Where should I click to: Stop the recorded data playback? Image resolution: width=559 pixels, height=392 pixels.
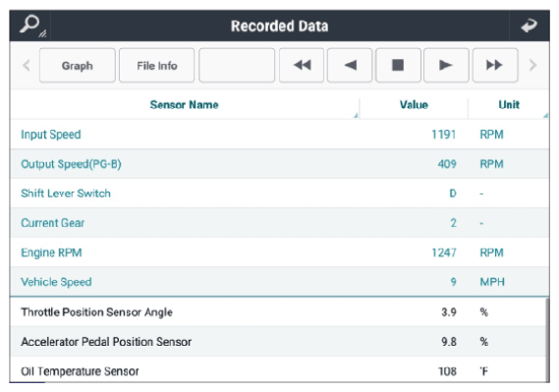pos(398,66)
